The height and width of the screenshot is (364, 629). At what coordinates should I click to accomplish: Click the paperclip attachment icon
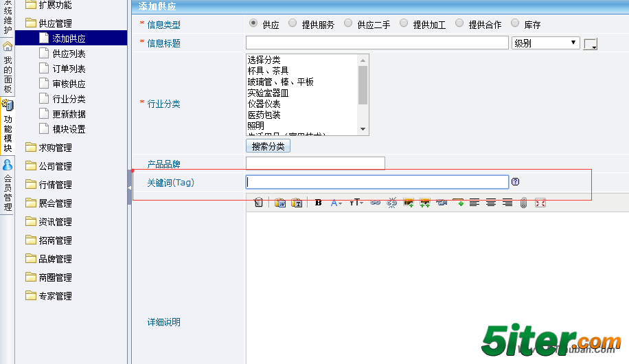coord(523,203)
